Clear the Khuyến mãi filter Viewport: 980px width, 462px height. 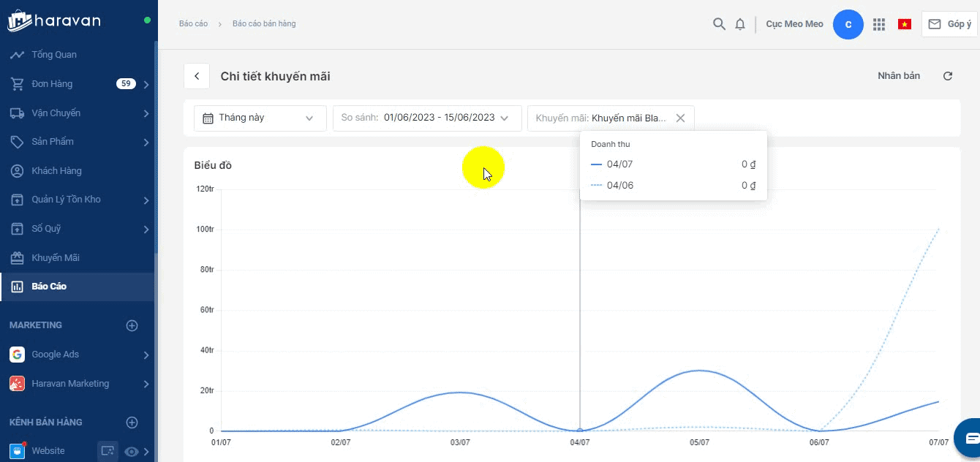tap(680, 118)
